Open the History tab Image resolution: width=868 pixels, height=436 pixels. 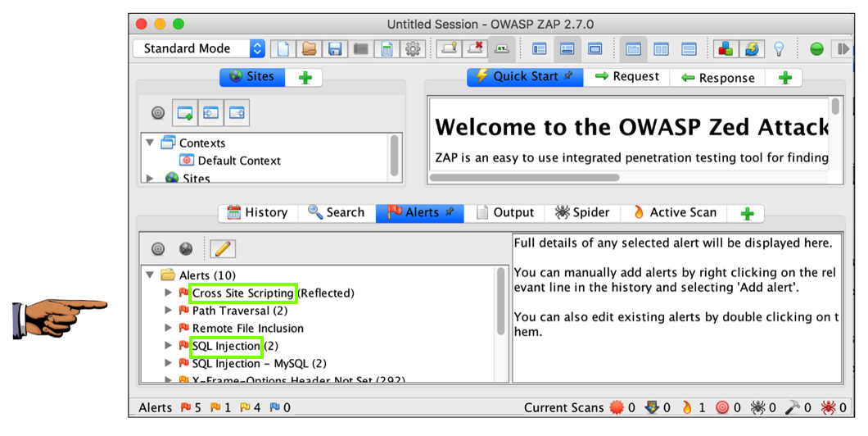[x=258, y=213]
